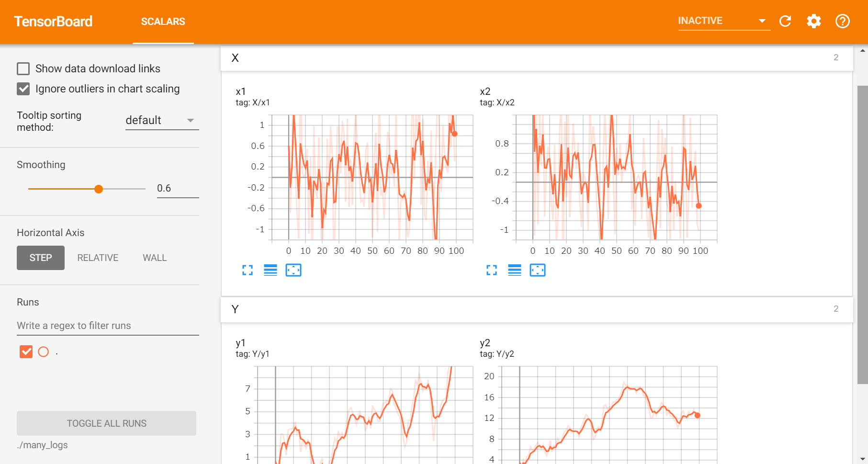Expand the x1 chart to full size
Image resolution: width=868 pixels, height=464 pixels.
click(248, 270)
